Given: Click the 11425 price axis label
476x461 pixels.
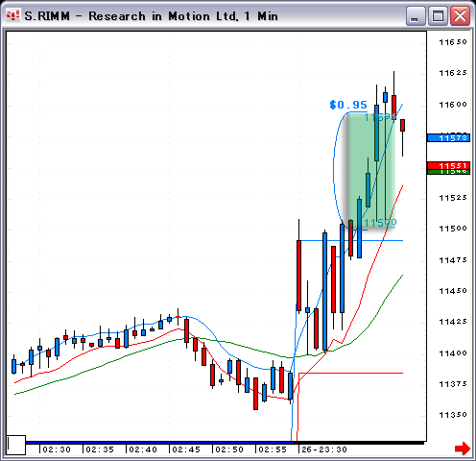Looking at the screenshot, I should [x=453, y=322].
